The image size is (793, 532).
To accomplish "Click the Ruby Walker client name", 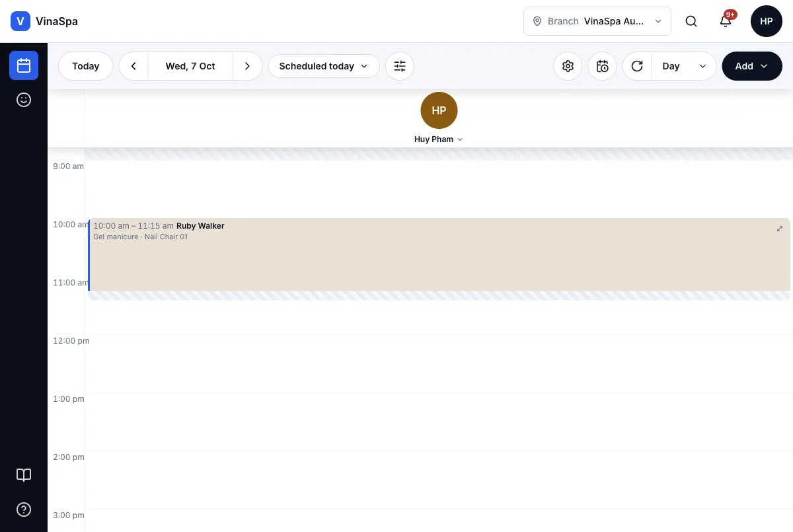I will click(200, 226).
